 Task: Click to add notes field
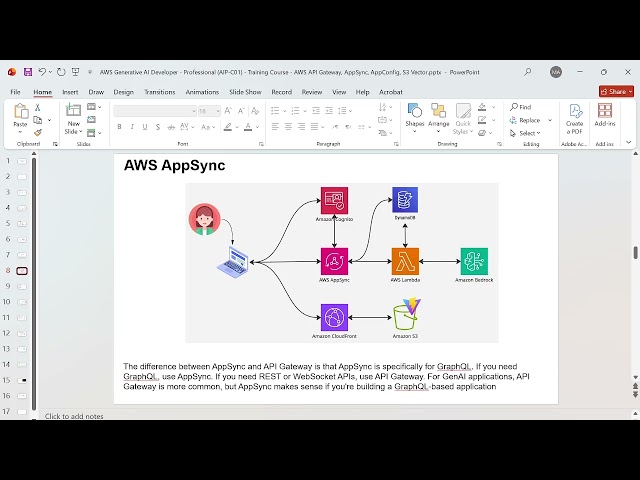(x=74, y=416)
